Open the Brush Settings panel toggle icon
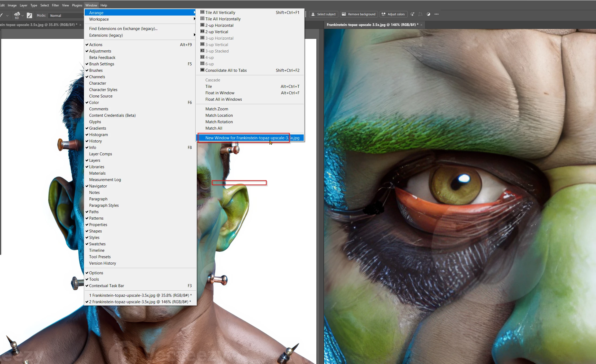Image resolution: width=596 pixels, height=364 pixels. tap(29, 16)
